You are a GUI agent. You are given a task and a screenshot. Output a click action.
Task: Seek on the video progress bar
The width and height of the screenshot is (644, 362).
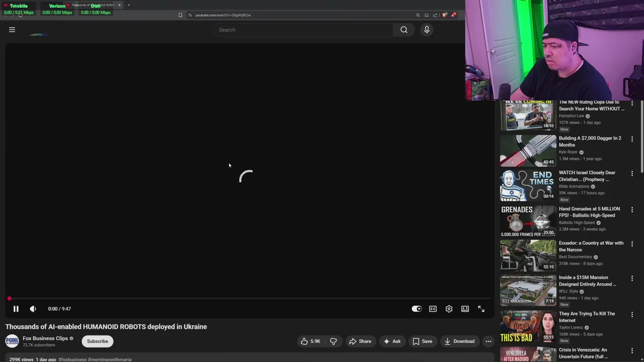[249, 299]
